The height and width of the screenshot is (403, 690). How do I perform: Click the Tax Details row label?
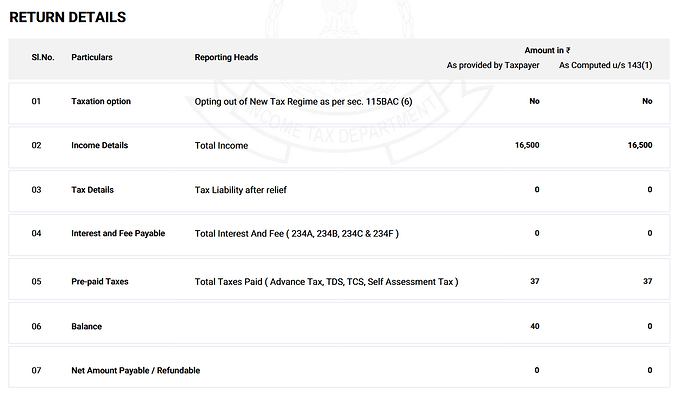[x=93, y=189]
